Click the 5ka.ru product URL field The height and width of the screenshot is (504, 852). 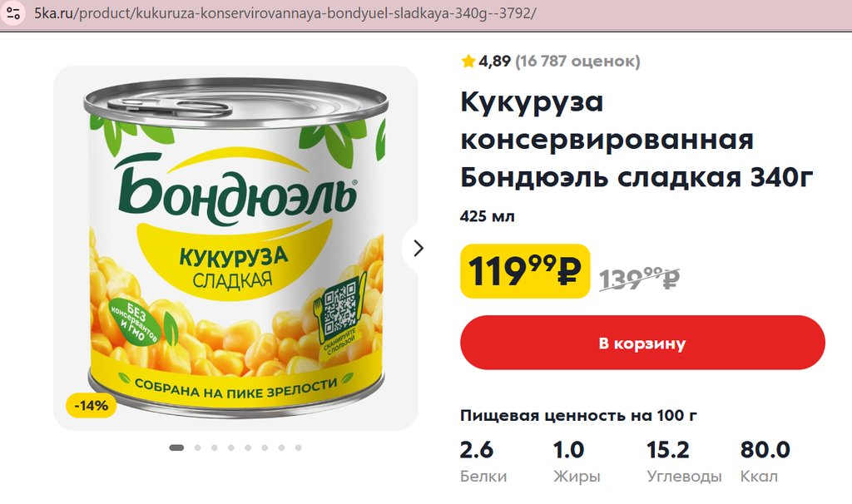tap(285, 15)
